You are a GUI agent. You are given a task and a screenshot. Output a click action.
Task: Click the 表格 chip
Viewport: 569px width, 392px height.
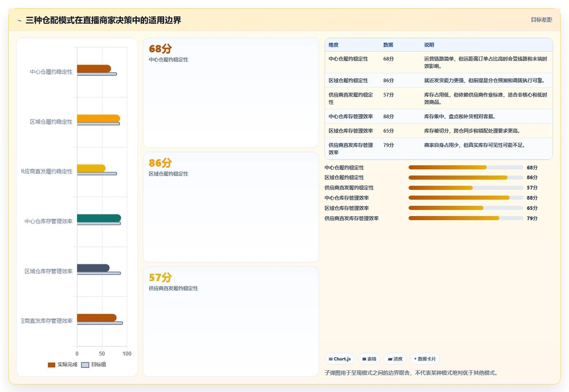tap(369, 359)
